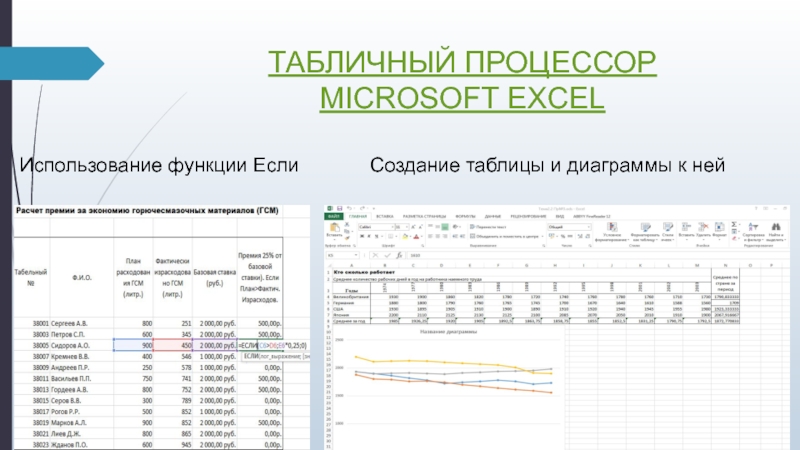Open the Name Box dropdown arrow
The image size is (800, 450).
[x=356, y=255]
